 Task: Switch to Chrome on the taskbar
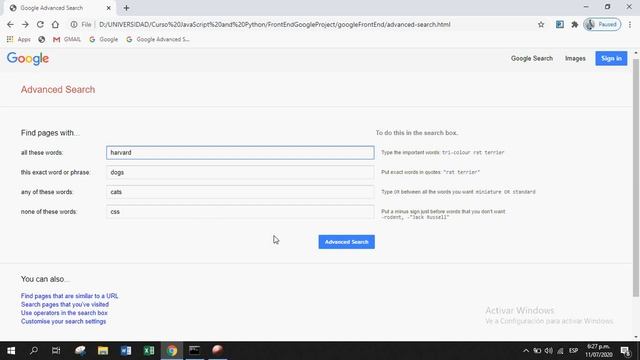coord(172,351)
